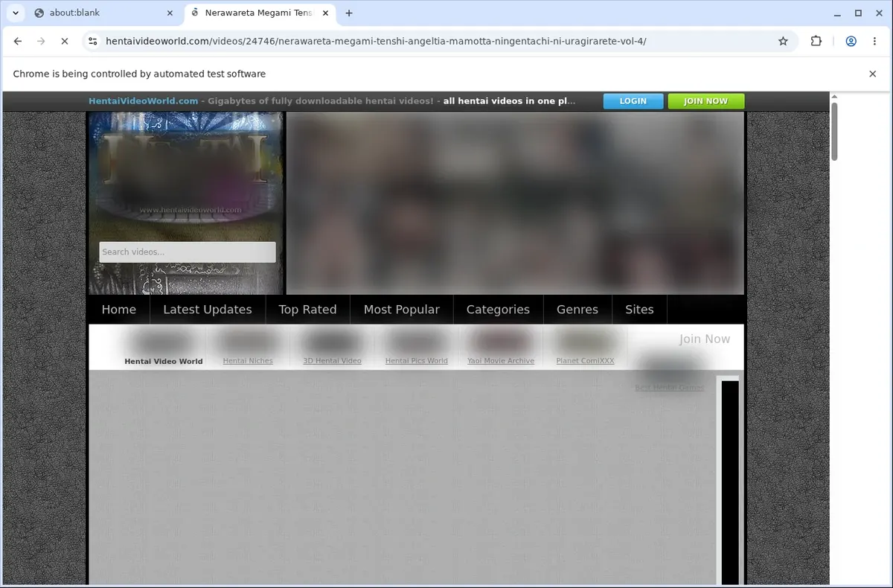Open the Genres menu item
This screenshot has width=893, height=588.
(577, 310)
